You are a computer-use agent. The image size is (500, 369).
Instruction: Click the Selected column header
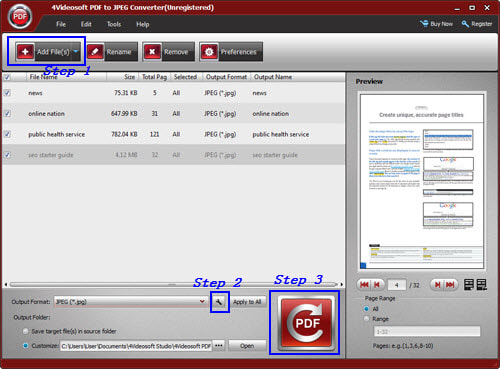[185, 77]
